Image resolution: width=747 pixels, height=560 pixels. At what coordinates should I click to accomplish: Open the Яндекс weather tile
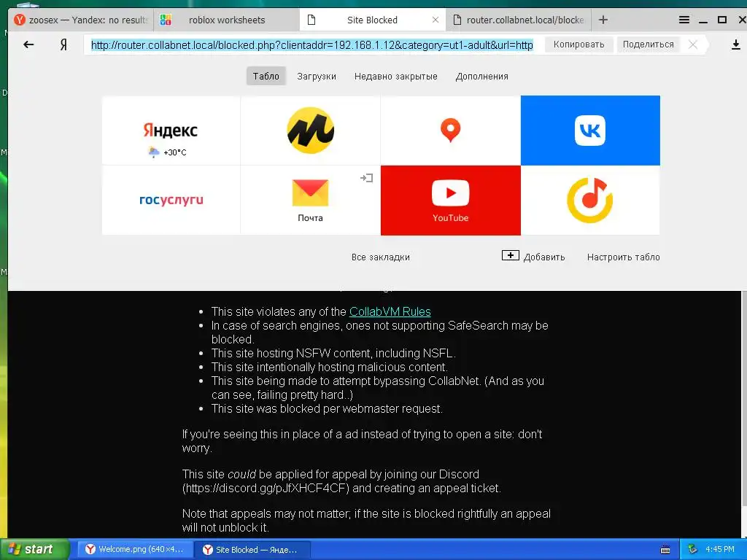click(x=171, y=131)
